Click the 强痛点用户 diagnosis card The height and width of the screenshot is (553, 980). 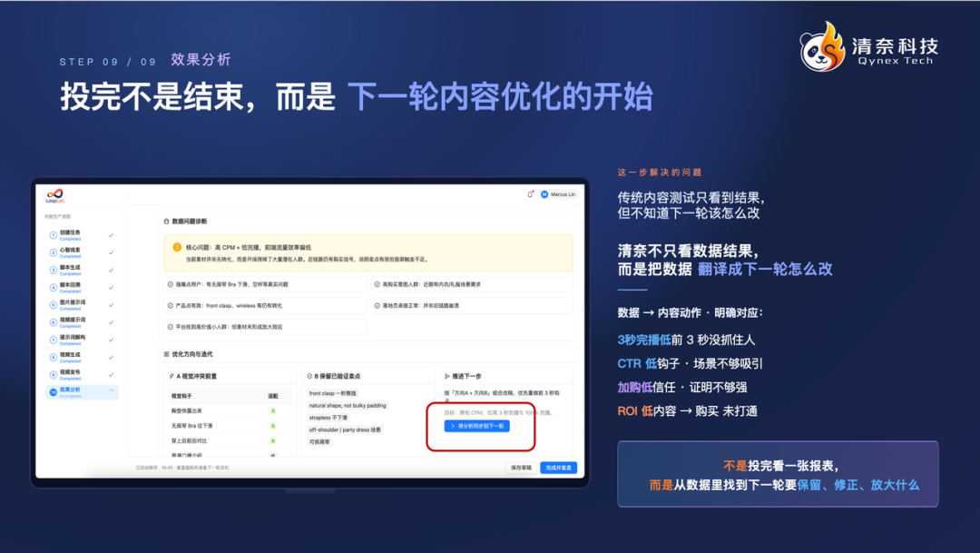pyautogui.click(x=265, y=284)
